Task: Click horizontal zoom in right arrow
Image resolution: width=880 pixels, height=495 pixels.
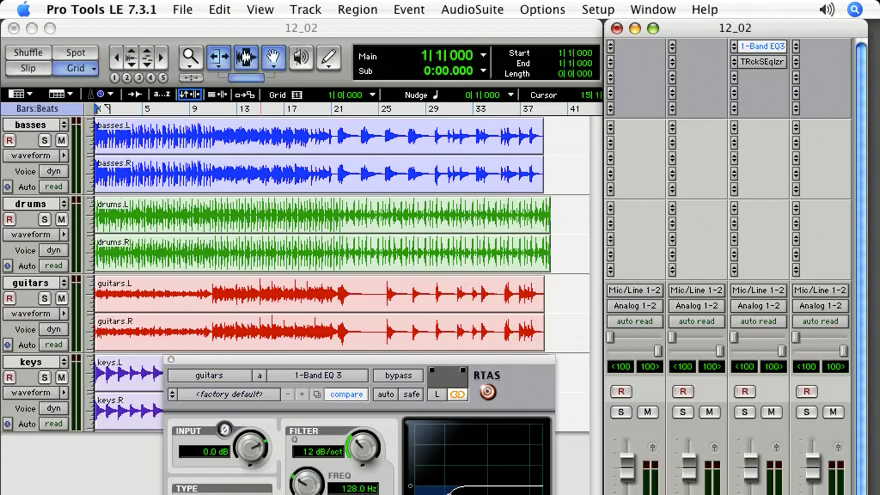Action: 162,57
